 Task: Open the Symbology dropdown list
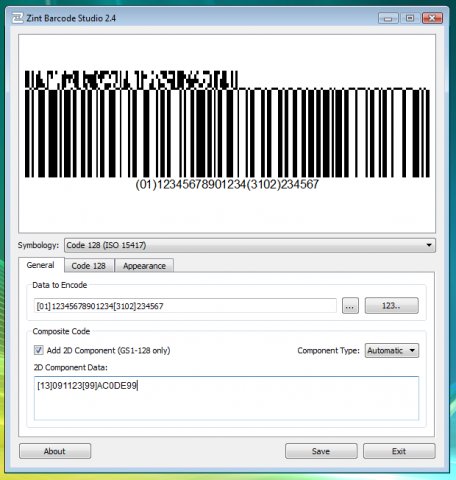(x=250, y=245)
